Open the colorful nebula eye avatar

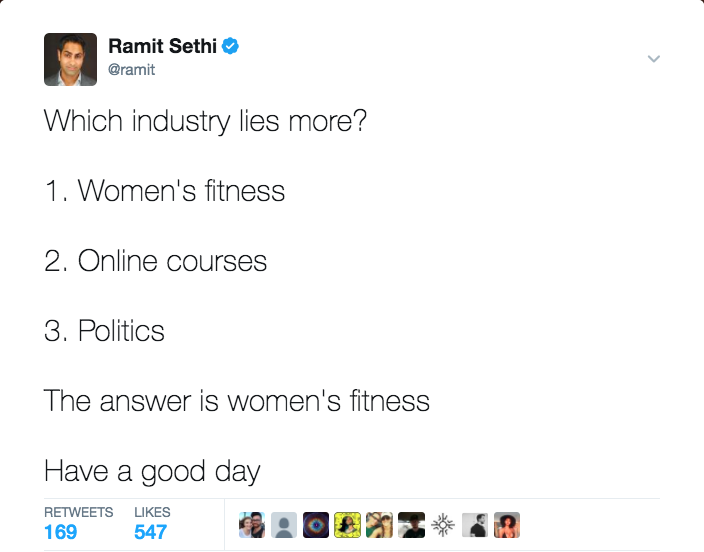click(316, 525)
